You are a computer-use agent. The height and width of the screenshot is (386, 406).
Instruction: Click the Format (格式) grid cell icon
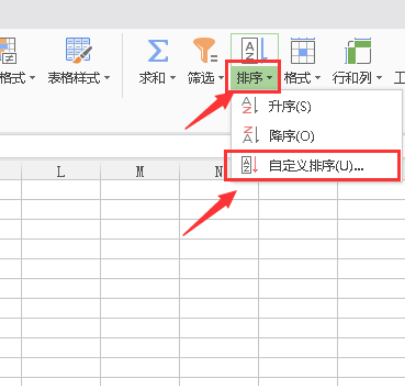pos(303,51)
